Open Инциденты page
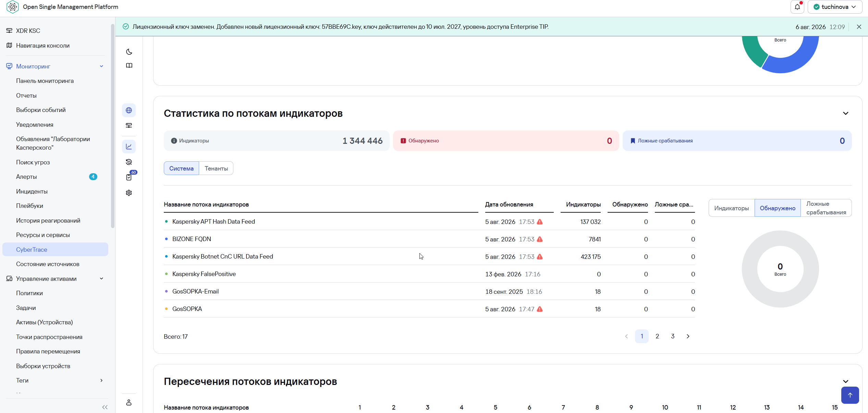868x413 pixels. [x=32, y=191]
